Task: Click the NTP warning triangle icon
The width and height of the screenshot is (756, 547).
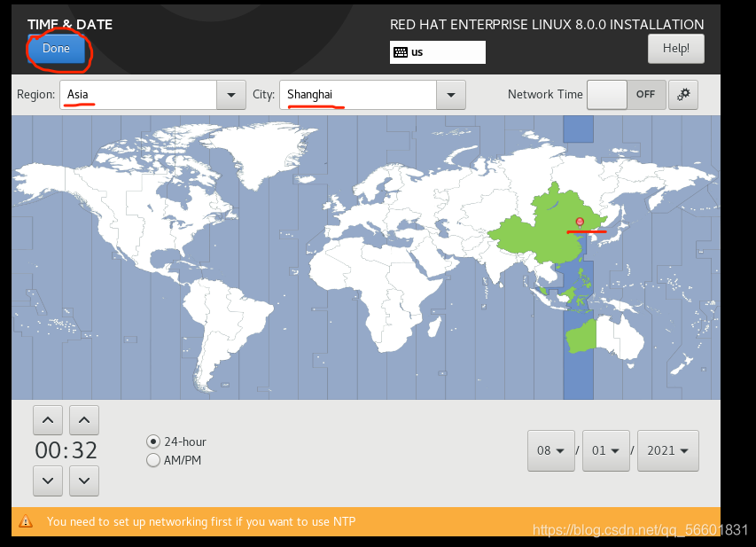Action: (x=26, y=521)
